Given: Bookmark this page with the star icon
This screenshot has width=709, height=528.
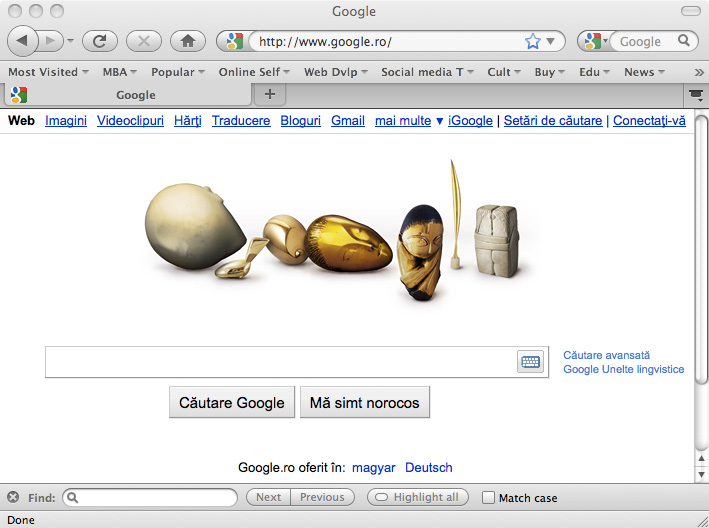Looking at the screenshot, I should pyautogui.click(x=533, y=41).
